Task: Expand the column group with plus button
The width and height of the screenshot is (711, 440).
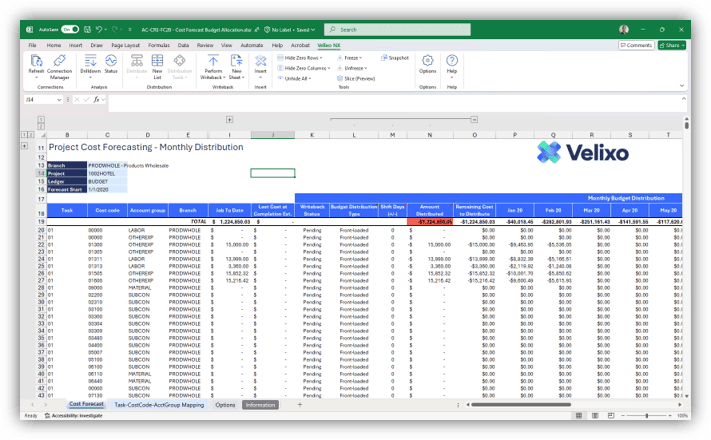Action: coord(229,120)
